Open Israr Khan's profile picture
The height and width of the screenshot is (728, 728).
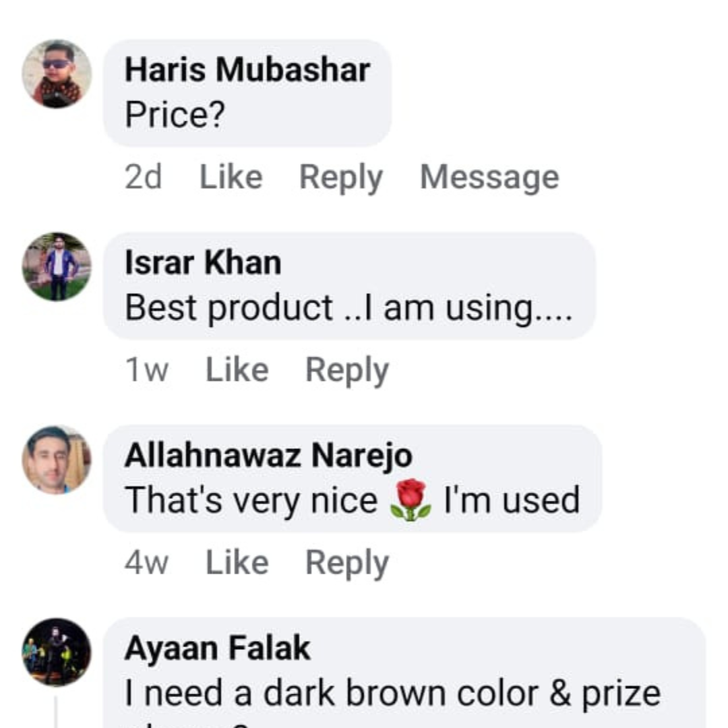click(x=57, y=266)
